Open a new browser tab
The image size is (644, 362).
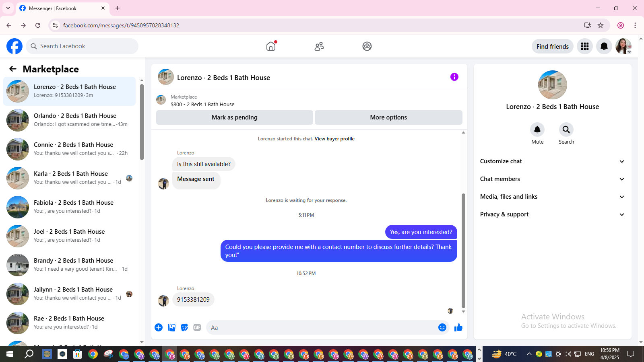(x=118, y=8)
